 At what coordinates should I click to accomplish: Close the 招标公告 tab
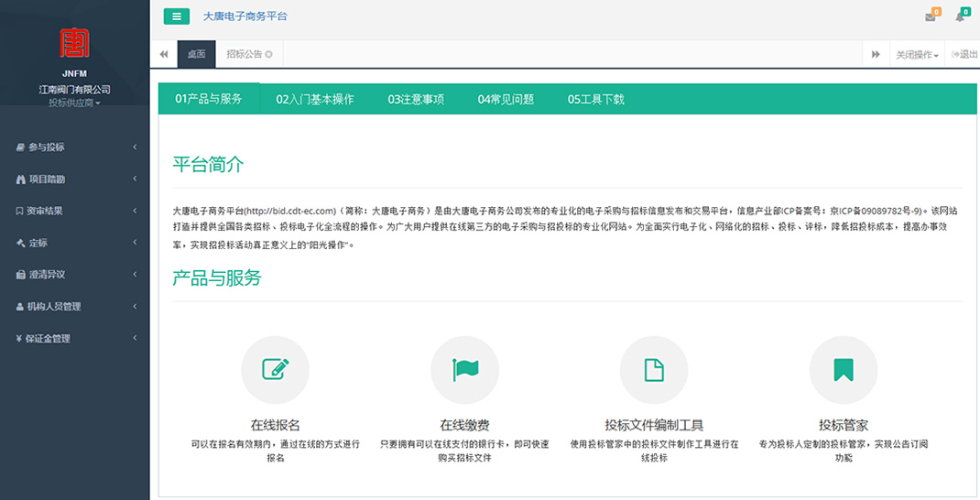(268, 54)
